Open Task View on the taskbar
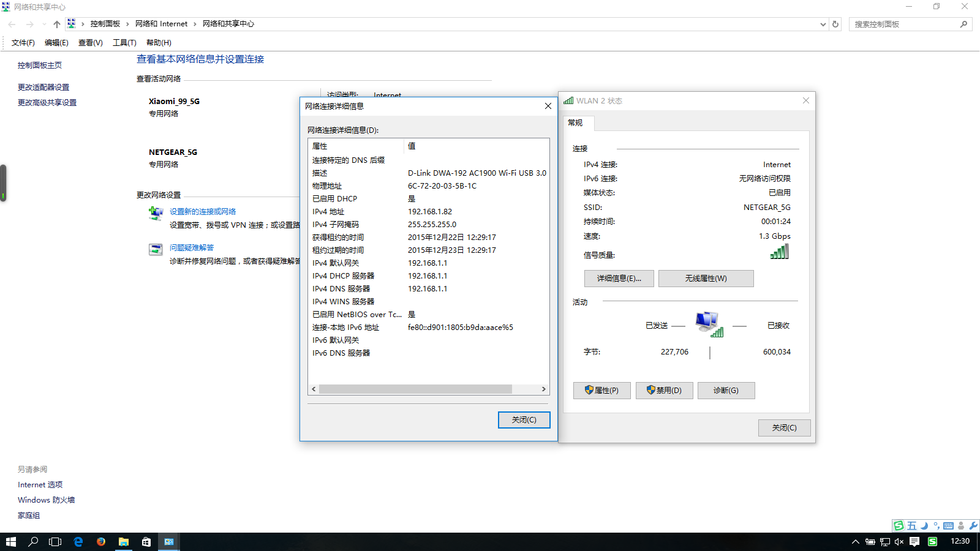980x551 pixels. coord(55,542)
